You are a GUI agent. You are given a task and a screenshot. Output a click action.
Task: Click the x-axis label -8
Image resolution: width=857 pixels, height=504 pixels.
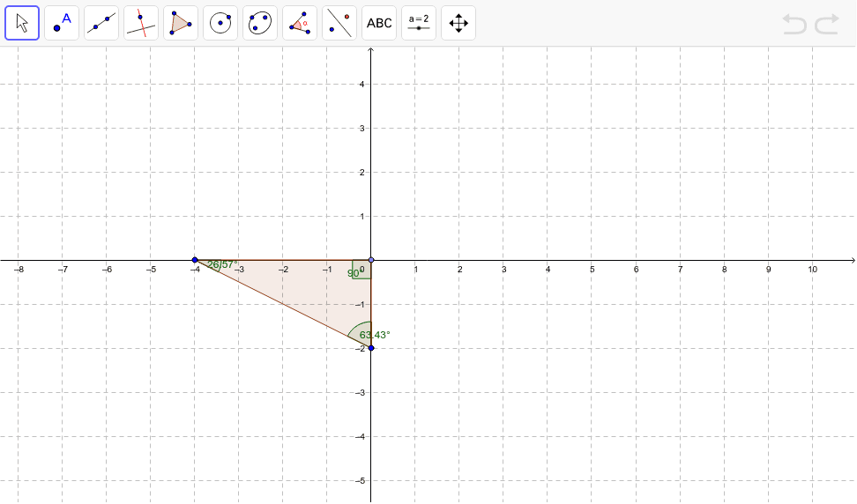tap(19, 270)
